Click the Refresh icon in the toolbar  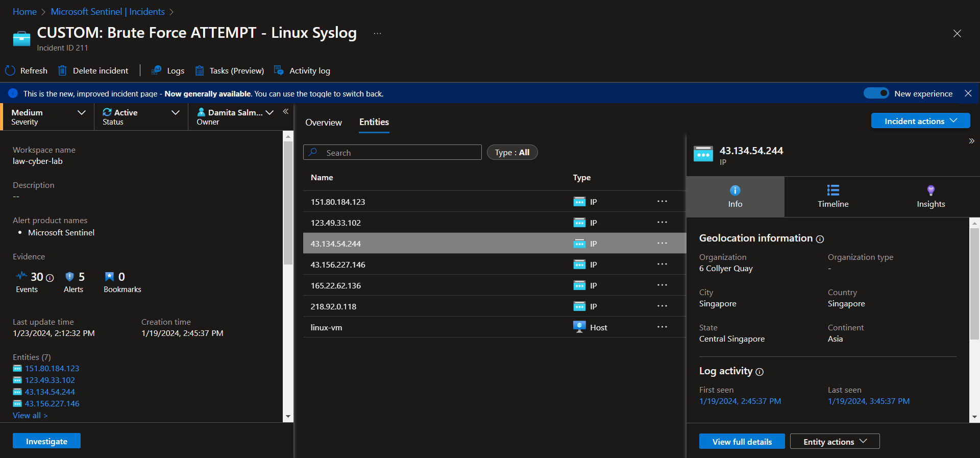click(x=10, y=70)
